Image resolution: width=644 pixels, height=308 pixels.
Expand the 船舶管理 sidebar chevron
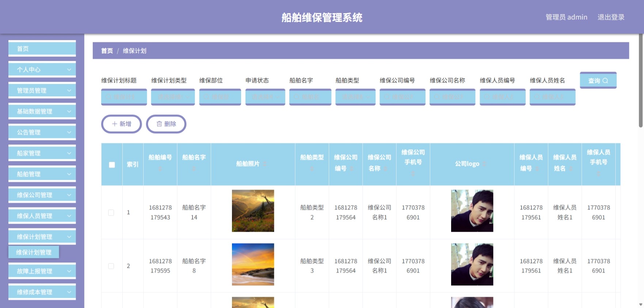pyautogui.click(x=69, y=174)
